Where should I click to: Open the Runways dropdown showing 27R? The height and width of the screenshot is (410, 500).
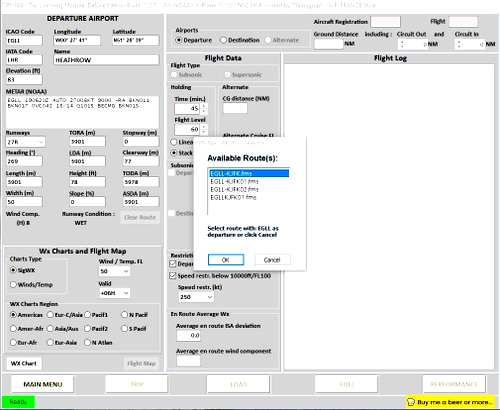coord(25,142)
